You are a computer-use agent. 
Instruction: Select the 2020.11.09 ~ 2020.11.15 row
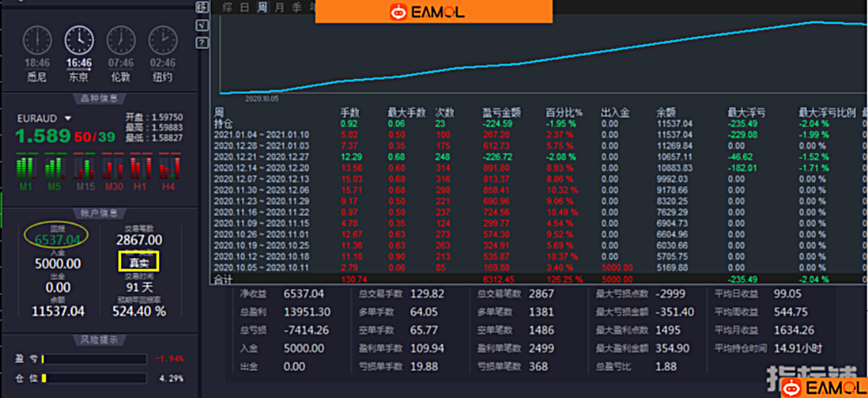538,223
